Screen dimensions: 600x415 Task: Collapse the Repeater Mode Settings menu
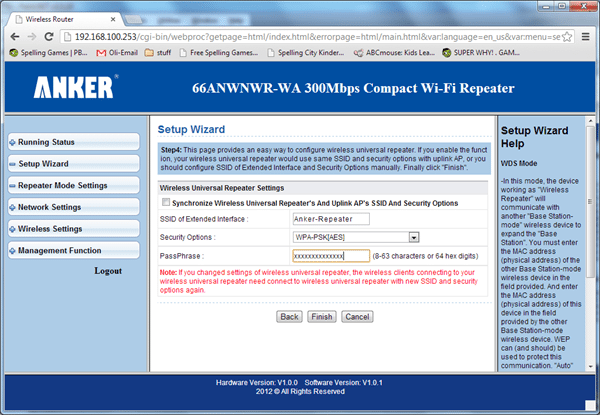(x=73, y=186)
